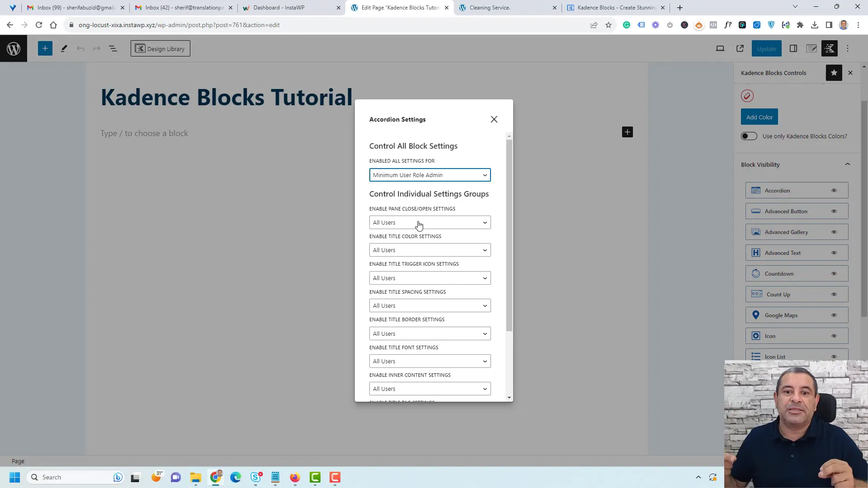Click the Redo arrow
The height and width of the screenshot is (488, 868).
tap(97, 48)
